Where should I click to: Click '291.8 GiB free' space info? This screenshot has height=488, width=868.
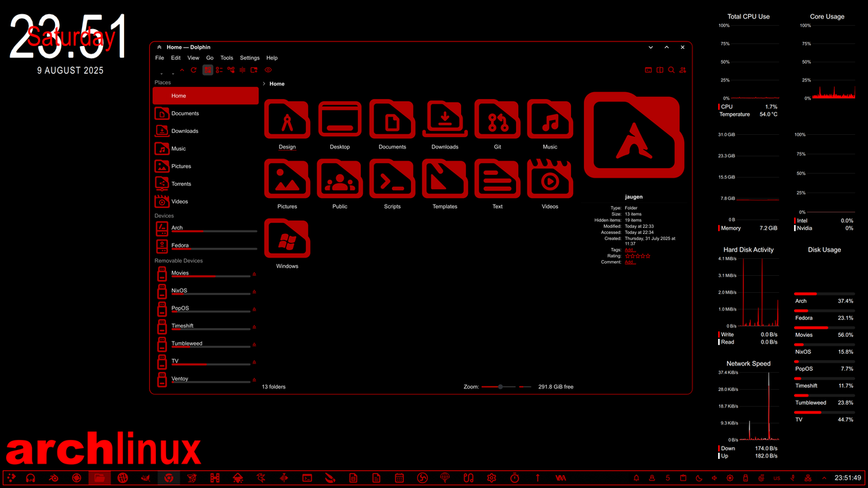pyautogui.click(x=556, y=386)
